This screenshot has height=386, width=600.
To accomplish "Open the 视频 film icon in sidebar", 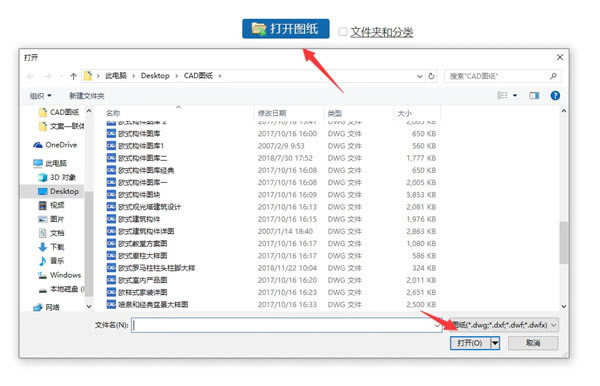I will tap(43, 205).
